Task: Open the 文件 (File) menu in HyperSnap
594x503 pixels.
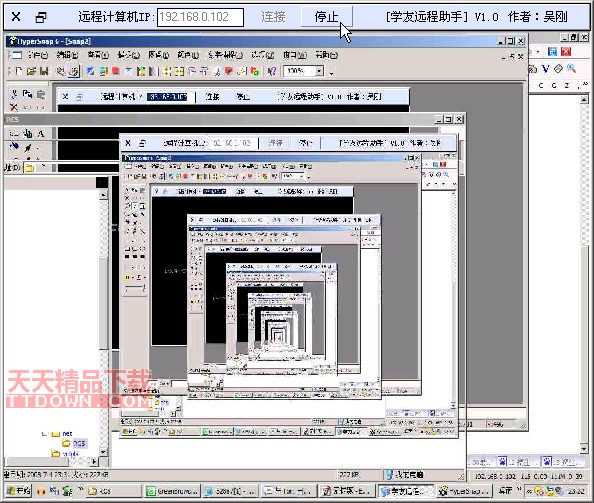Action: 38,55
